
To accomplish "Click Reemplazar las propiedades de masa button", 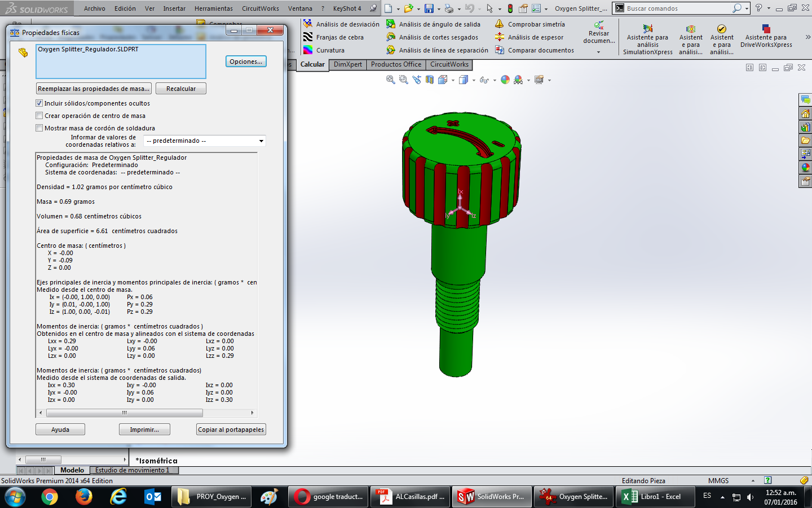I will click(x=94, y=89).
